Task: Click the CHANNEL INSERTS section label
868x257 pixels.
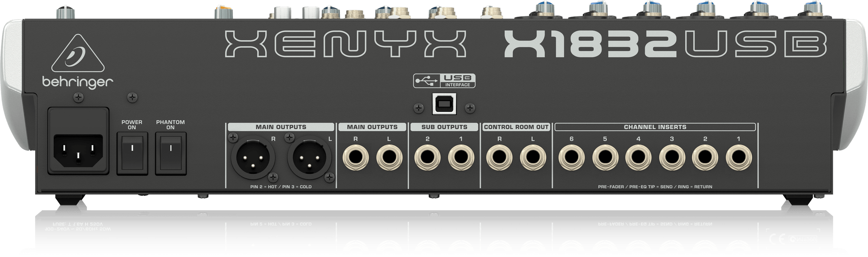Action: tap(655, 127)
